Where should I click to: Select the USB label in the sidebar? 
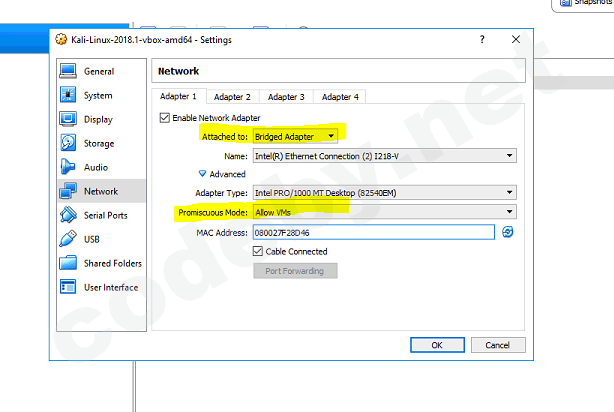coord(92,239)
